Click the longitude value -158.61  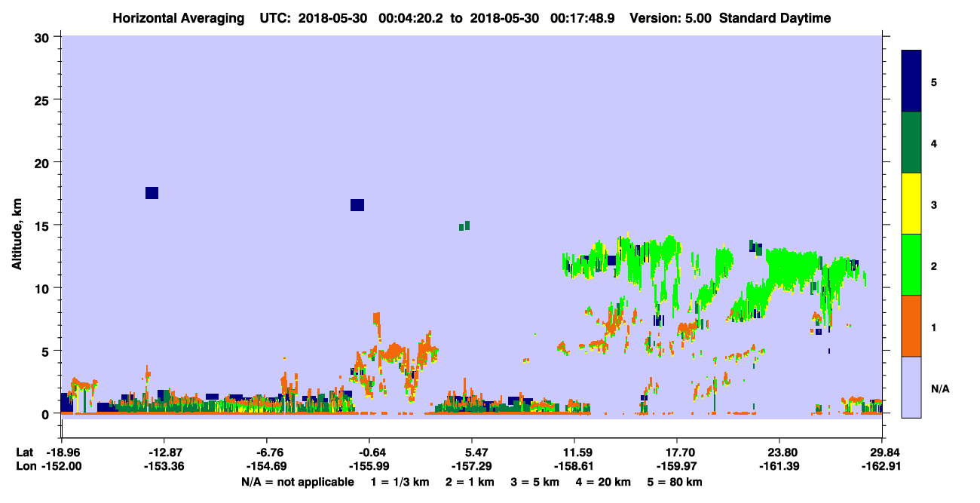[x=574, y=466]
